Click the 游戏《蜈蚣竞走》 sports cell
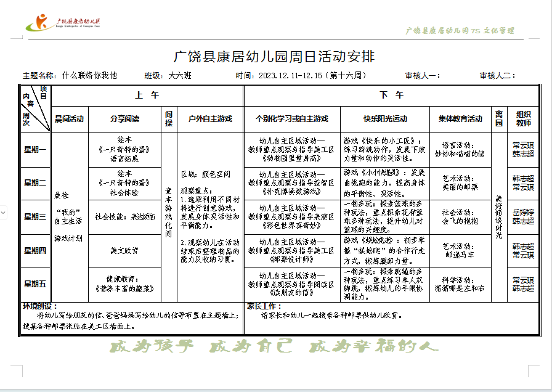 pos(385,251)
